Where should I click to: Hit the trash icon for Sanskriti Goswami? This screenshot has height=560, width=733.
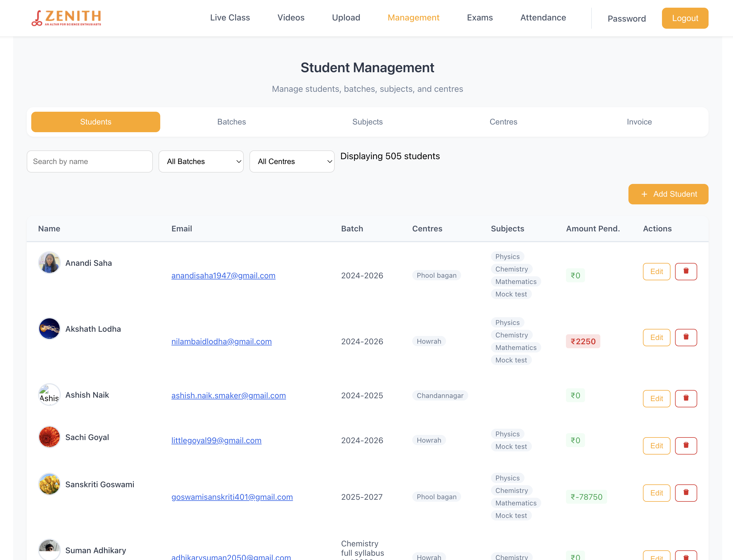pos(686,493)
